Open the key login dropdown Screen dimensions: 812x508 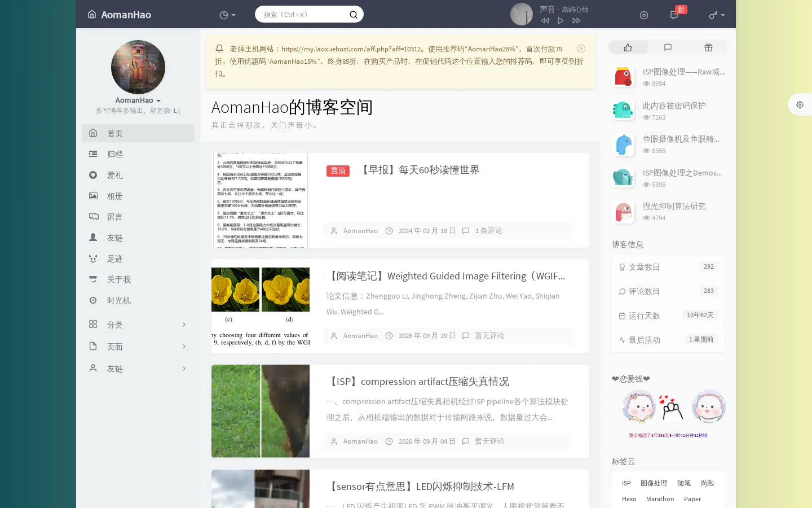coord(717,15)
